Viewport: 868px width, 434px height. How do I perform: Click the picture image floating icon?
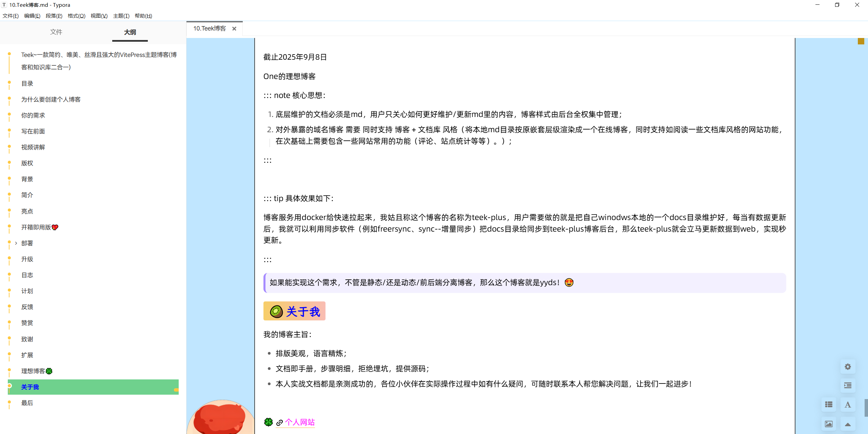(829, 424)
